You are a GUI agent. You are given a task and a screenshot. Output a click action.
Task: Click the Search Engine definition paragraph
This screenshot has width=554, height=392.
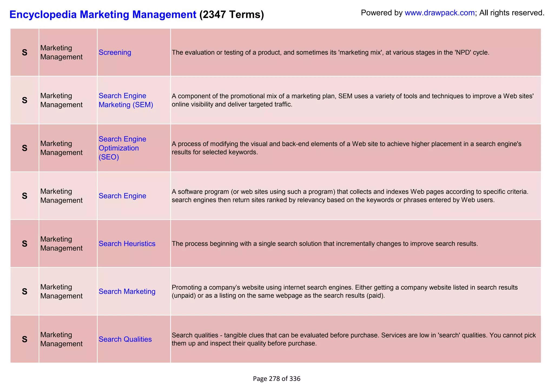pos(350,196)
